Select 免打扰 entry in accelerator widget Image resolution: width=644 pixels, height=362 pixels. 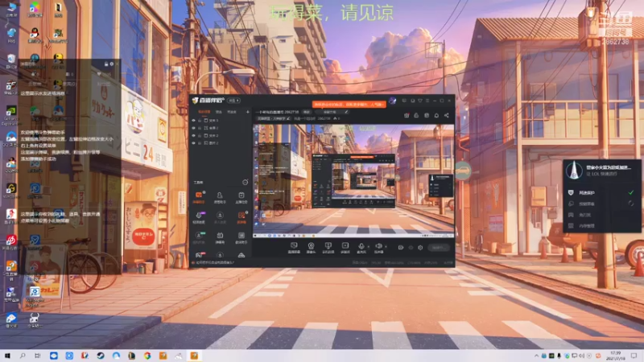[x=601, y=215]
